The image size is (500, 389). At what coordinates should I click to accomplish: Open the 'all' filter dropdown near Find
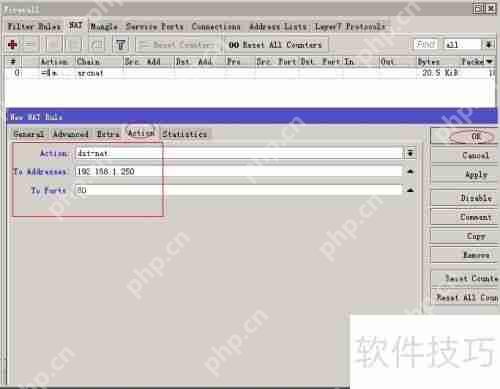[x=489, y=44]
